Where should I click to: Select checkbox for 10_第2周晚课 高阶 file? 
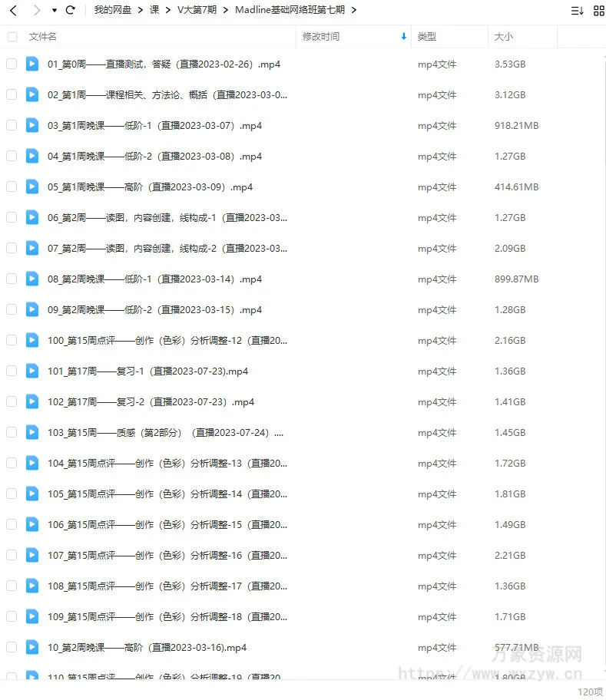(x=12, y=647)
